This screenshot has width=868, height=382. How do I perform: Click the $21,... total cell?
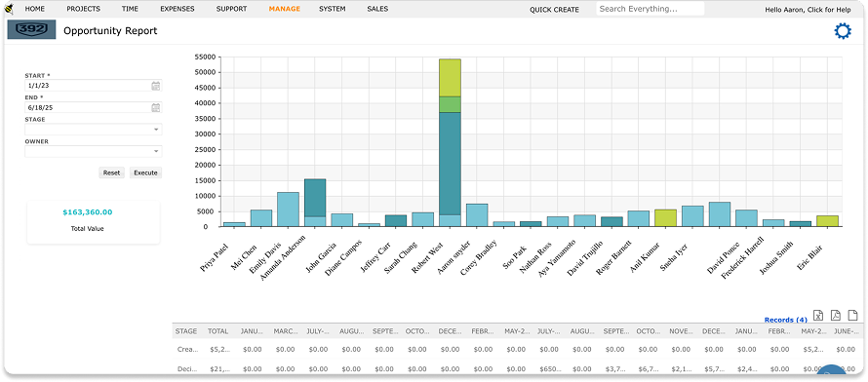point(218,368)
